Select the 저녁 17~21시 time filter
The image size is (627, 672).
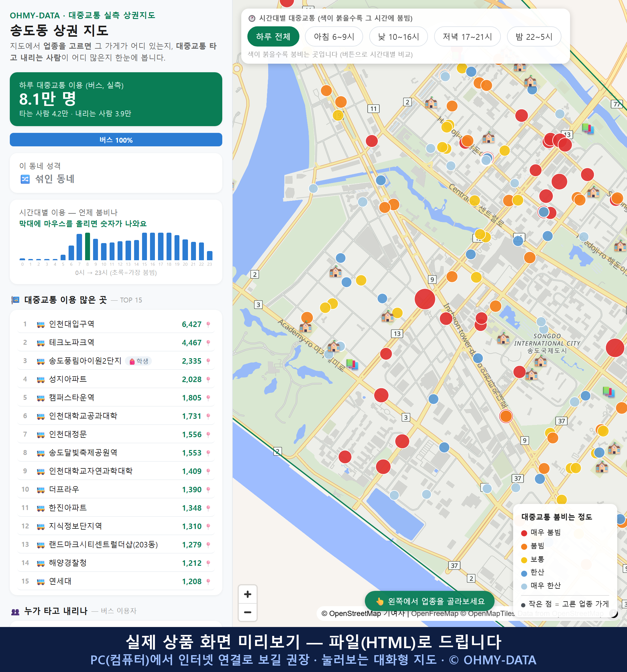tap(467, 36)
